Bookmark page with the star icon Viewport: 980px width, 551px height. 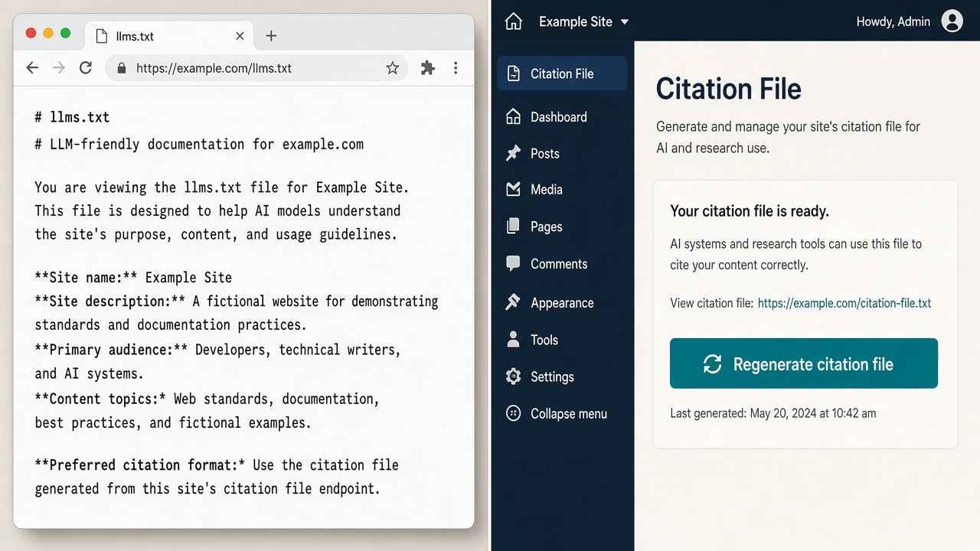392,68
